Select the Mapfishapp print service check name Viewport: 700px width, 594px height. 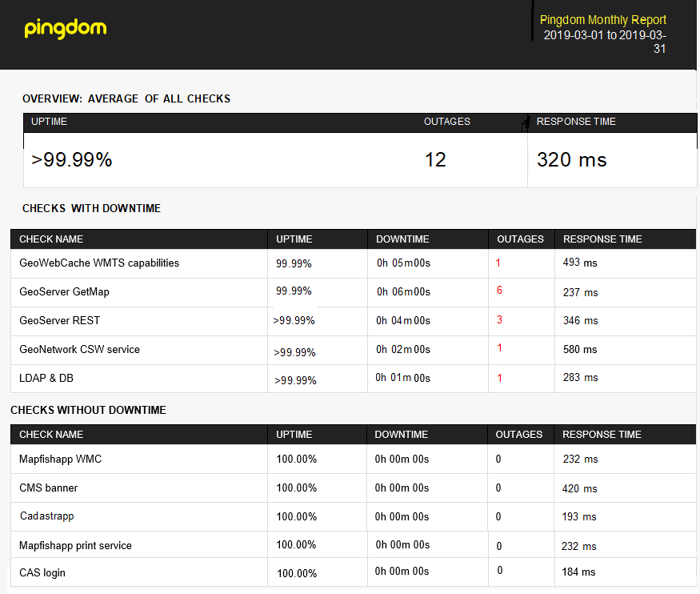[x=75, y=545]
